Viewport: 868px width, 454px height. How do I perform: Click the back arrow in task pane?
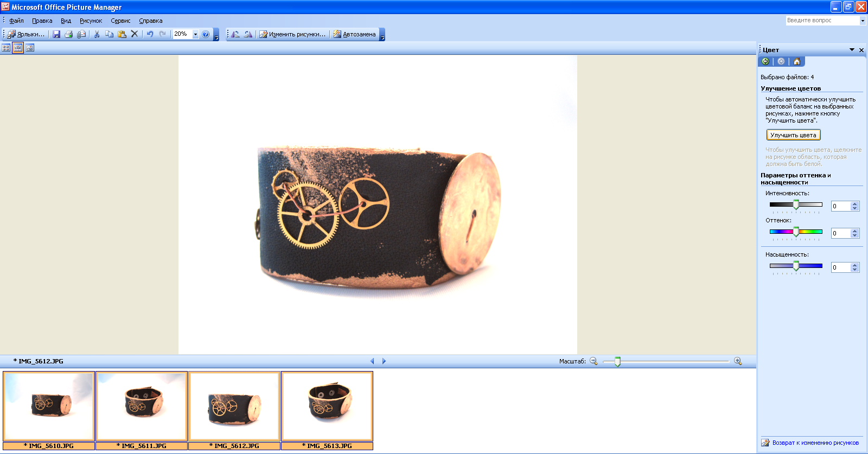pyautogui.click(x=765, y=61)
